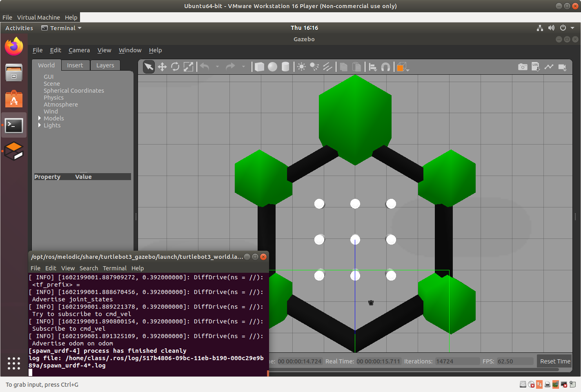The image size is (581, 392).
Task: Open the orange view angle dropdown
Action: point(403,67)
